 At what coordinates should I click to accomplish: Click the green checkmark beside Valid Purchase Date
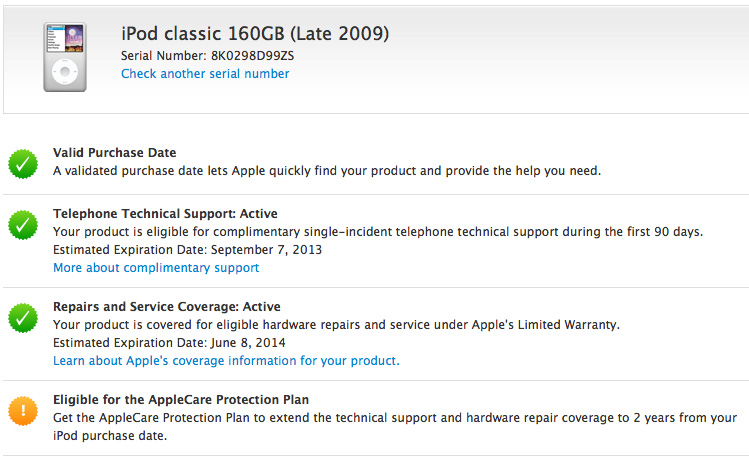(23, 163)
